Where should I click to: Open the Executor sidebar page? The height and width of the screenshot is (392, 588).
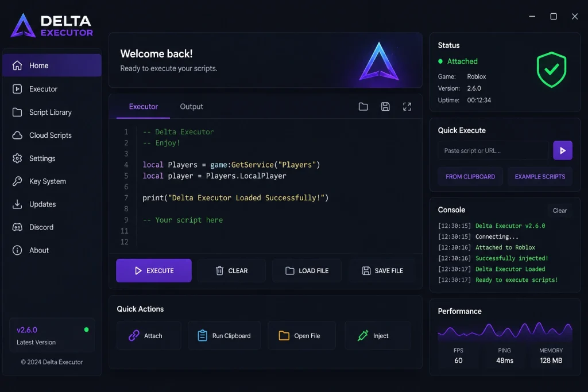tap(52, 89)
